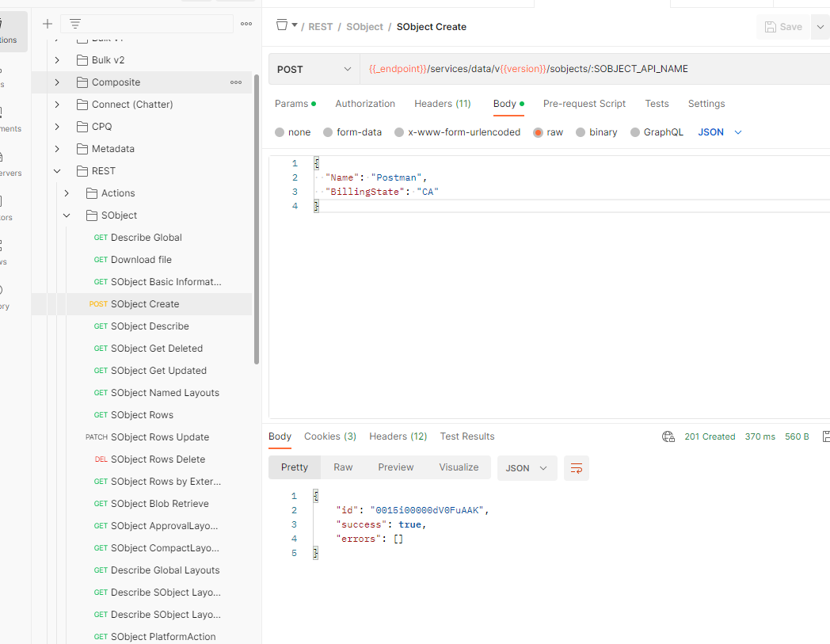Switch to the Params tab

295,104
